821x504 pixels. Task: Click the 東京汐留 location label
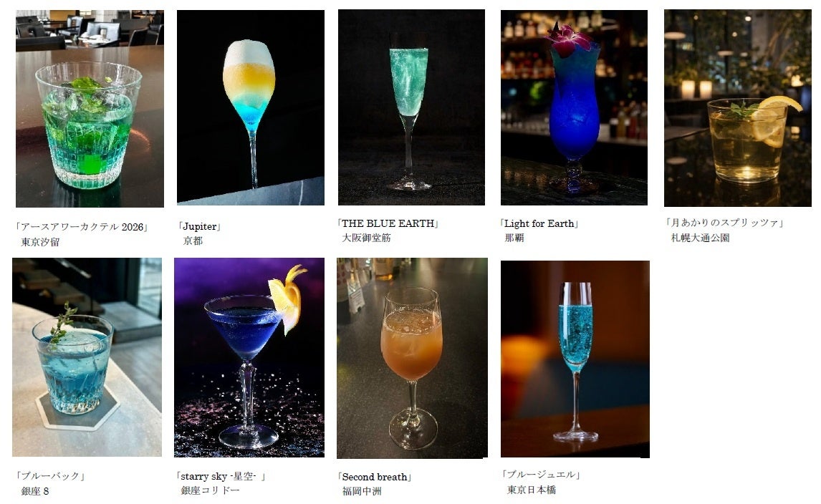pyautogui.click(x=40, y=242)
